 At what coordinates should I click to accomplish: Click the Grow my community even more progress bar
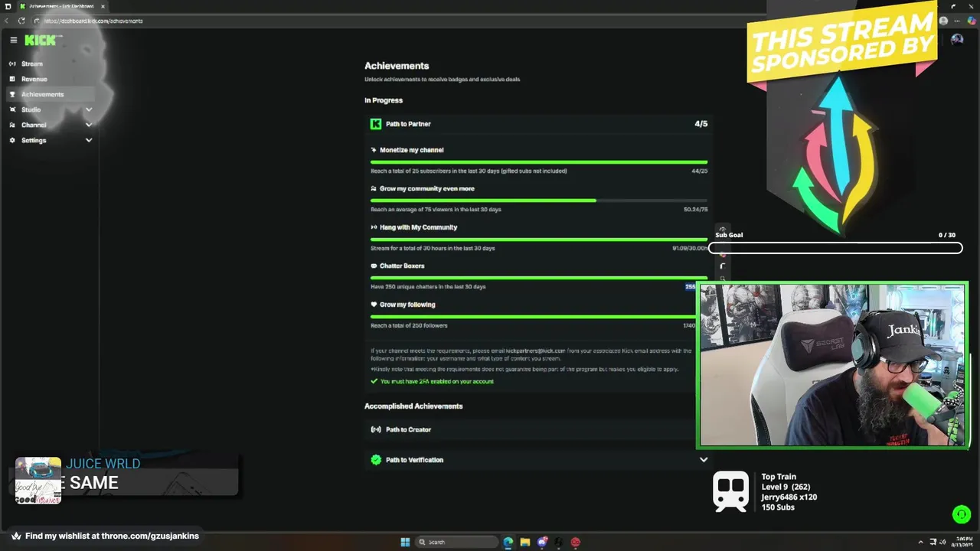pyautogui.click(x=539, y=201)
